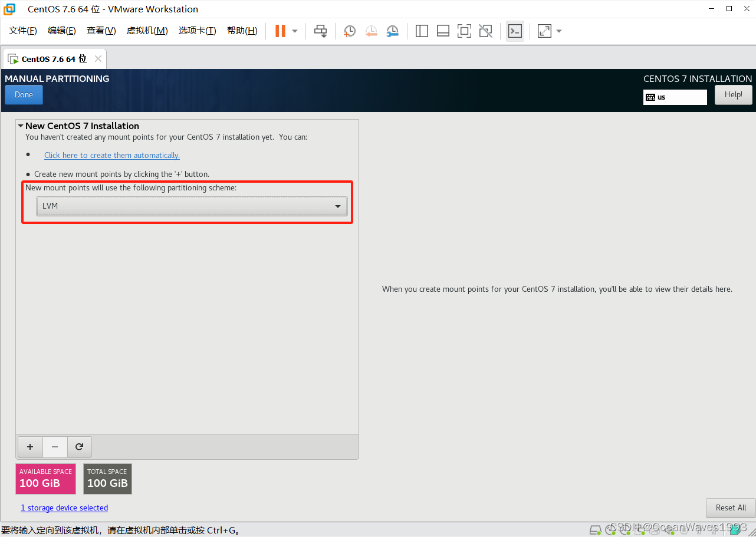756x537 pixels.
Task: Reload storage configuration with the refresh button
Action: [x=80, y=447]
